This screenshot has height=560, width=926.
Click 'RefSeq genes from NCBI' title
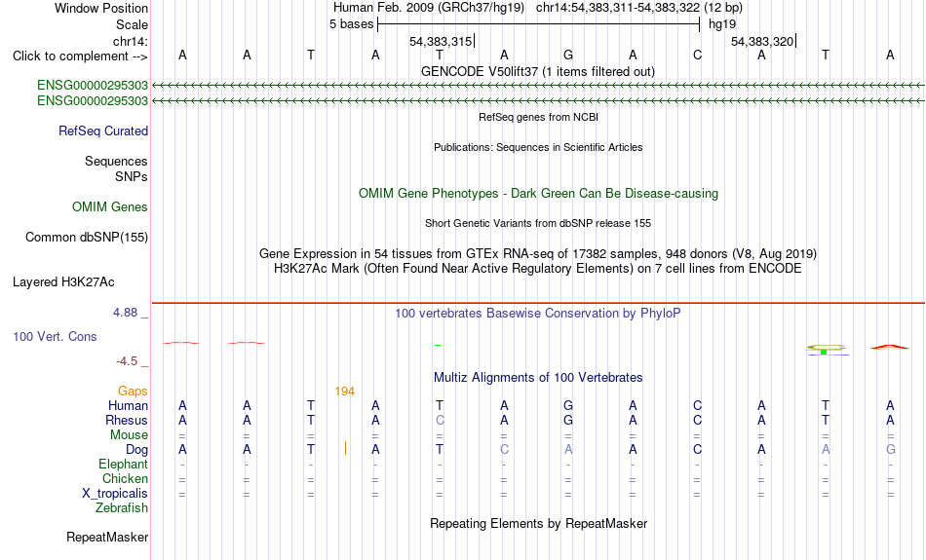click(x=538, y=117)
